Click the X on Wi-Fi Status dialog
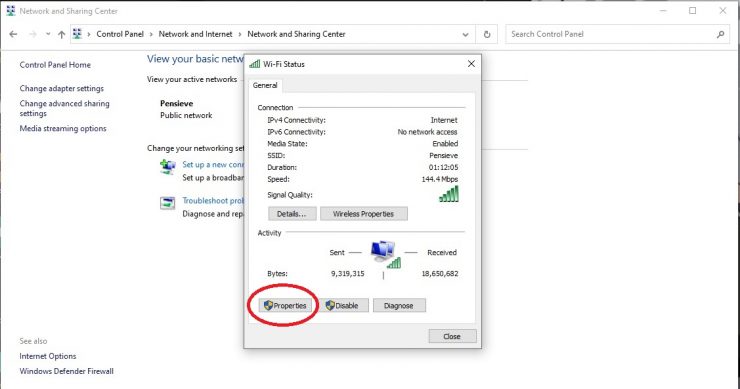The height and width of the screenshot is (389, 740). tap(471, 64)
